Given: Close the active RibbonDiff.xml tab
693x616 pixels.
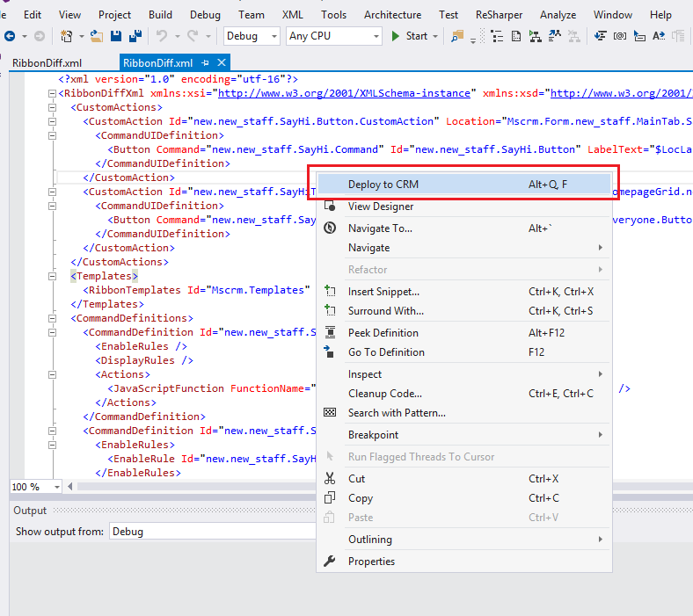Looking at the screenshot, I should click(221, 62).
